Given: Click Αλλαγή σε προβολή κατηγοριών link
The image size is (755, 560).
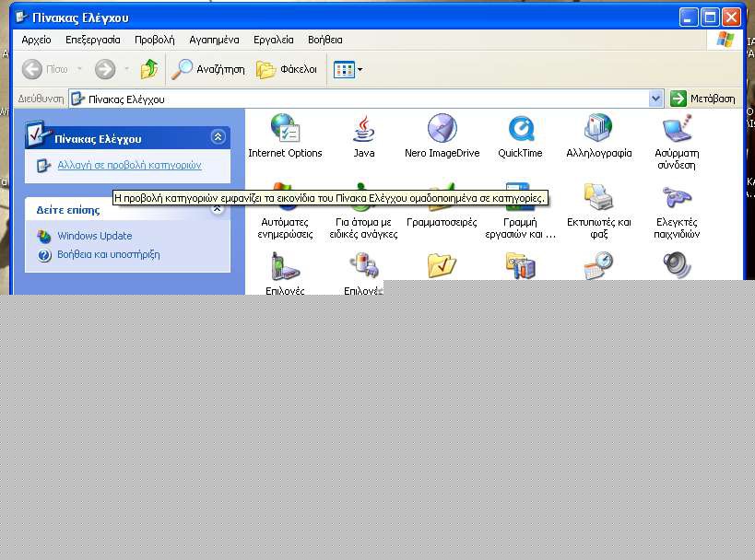Looking at the screenshot, I should click(128, 166).
